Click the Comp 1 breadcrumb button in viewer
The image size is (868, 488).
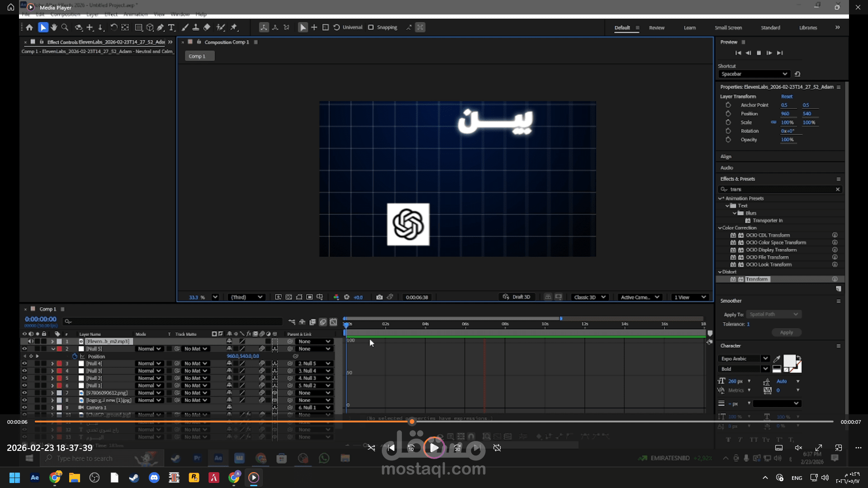pyautogui.click(x=199, y=56)
